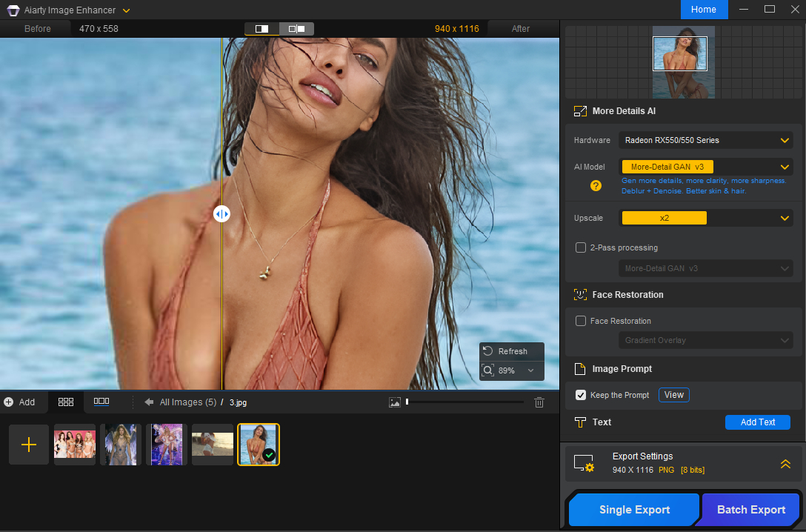Uncheck the Keep the Prompt checkbox
The height and width of the screenshot is (532, 806).
pos(582,395)
